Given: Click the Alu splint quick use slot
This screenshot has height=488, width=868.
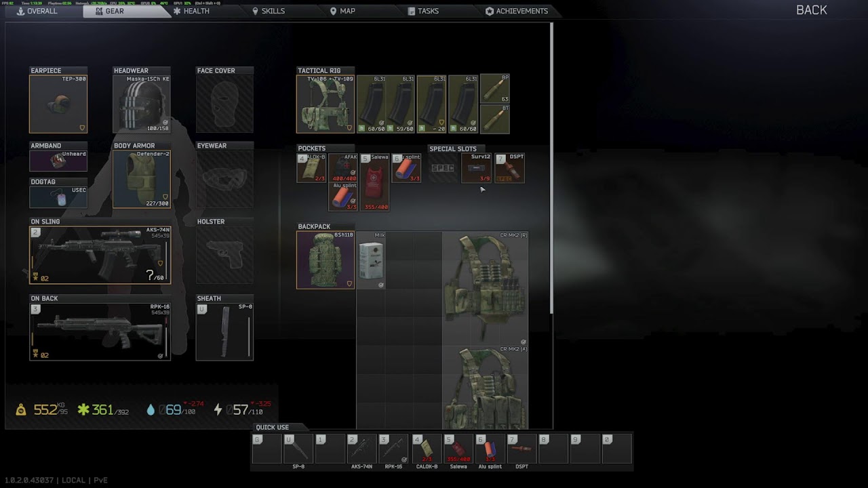Looking at the screenshot, I should point(490,449).
